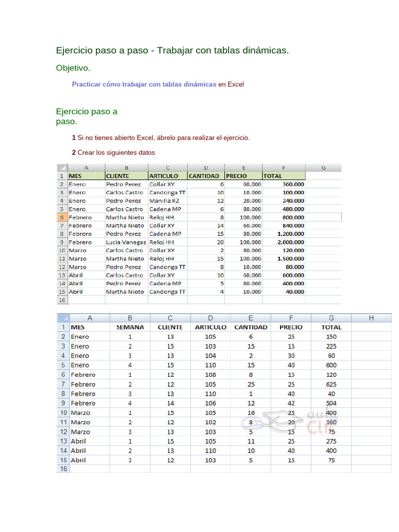Select column G header in the first table
This screenshot has width=399, height=532.
click(323, 167)
